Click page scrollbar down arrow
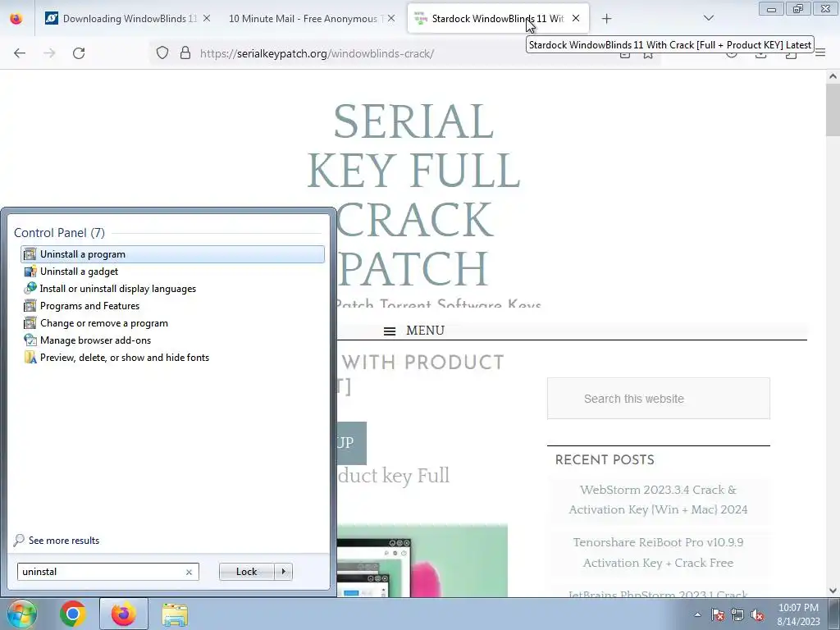The width and height of the screenshot is (840, 630). tap(833, 591)
